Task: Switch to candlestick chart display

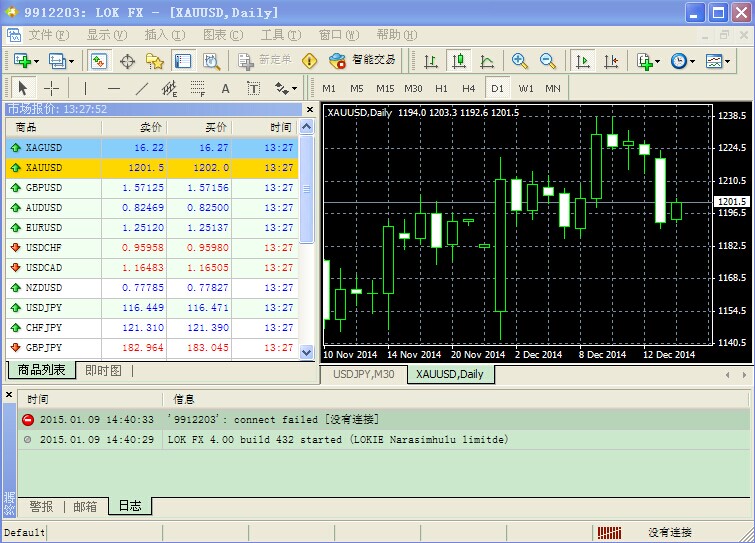Action: [459, 61]
